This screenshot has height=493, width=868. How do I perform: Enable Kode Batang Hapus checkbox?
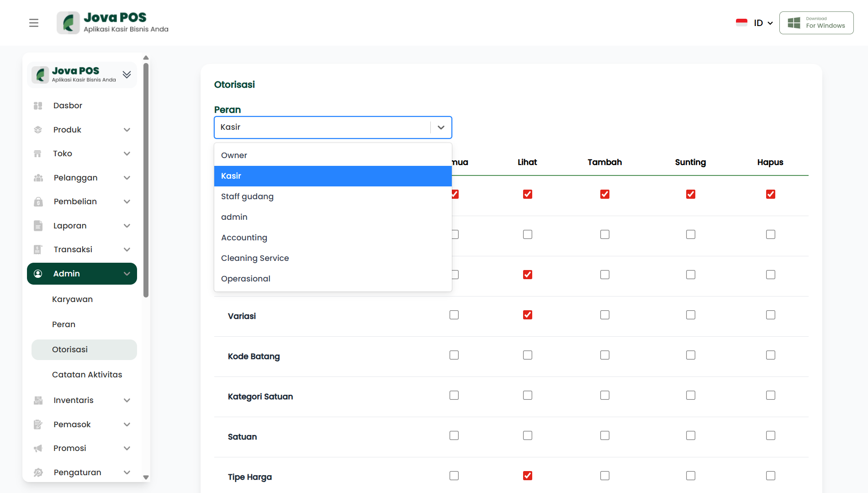click(770, 355)
